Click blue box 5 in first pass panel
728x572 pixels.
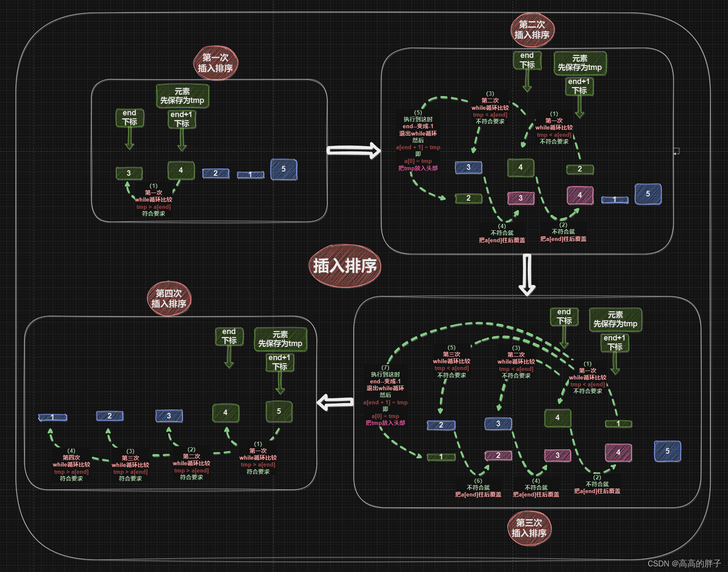click(x=283, y=169)
